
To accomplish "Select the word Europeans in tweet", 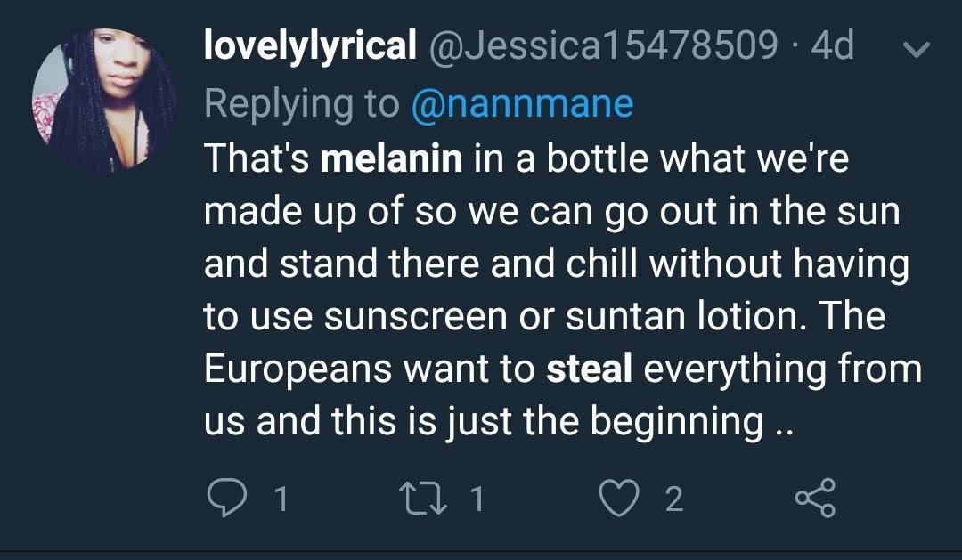I will [298, 369].
